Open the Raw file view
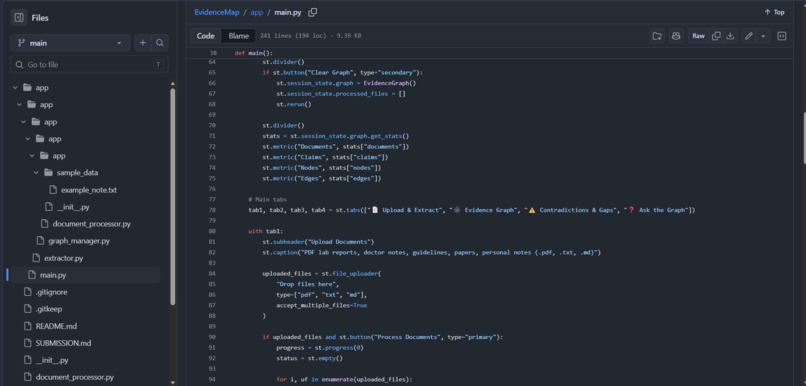The width and height of the screenshot is (806, 386). click(698, 36)
